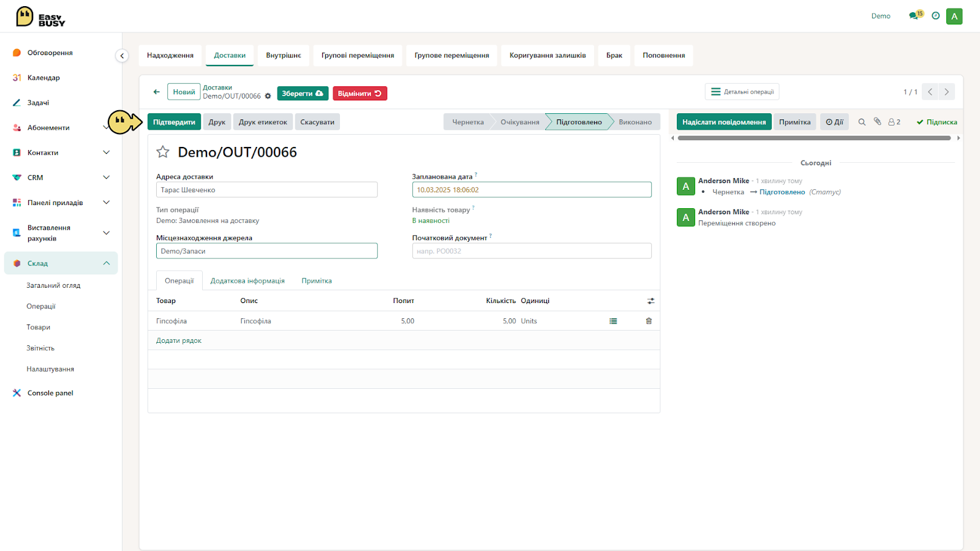This screenshot has height=551, width=980.
Task: Delete the Гіпсофіла row with trash icon
Action: tap(649, 321)
